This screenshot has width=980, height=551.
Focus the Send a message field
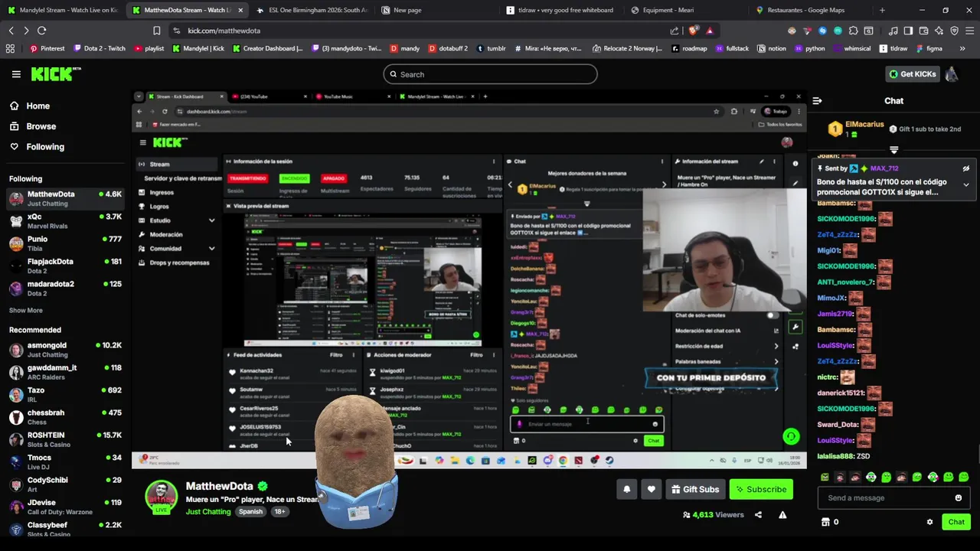[893, 498]
